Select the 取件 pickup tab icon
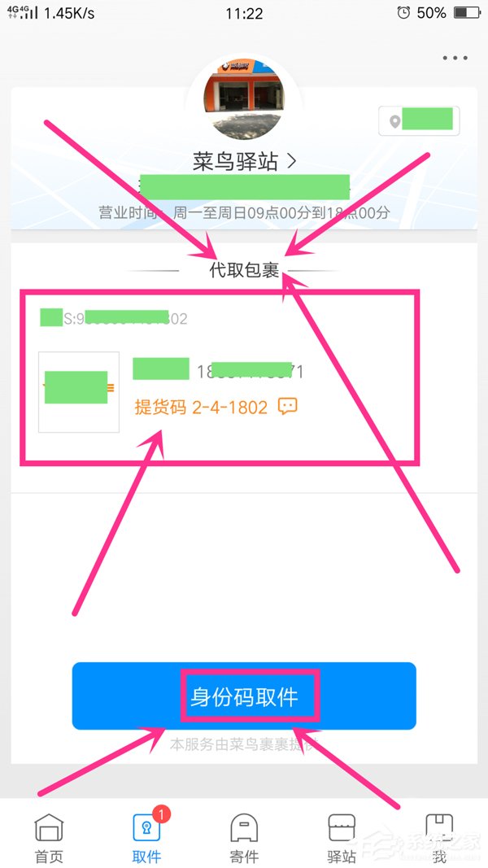 [146, 828]
